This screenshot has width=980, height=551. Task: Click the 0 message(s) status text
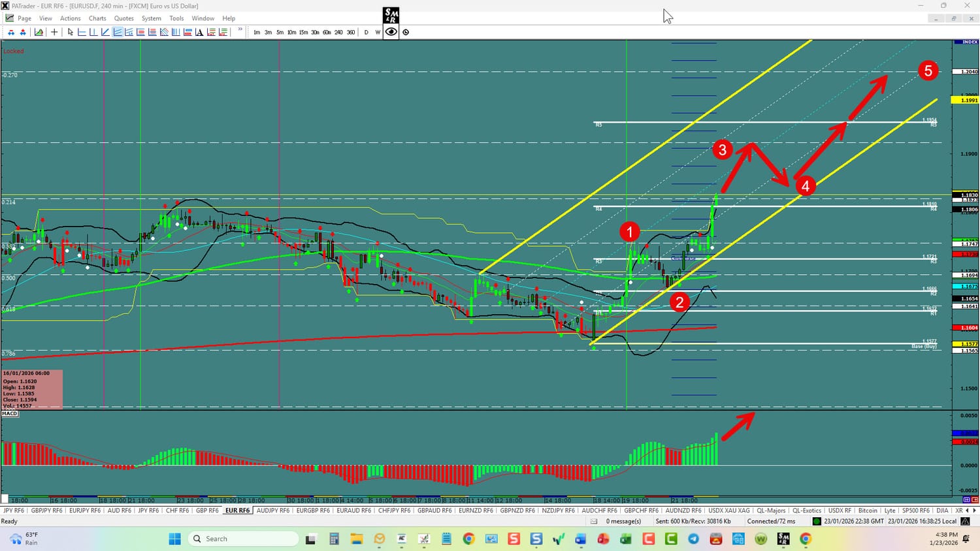(623, 521)
